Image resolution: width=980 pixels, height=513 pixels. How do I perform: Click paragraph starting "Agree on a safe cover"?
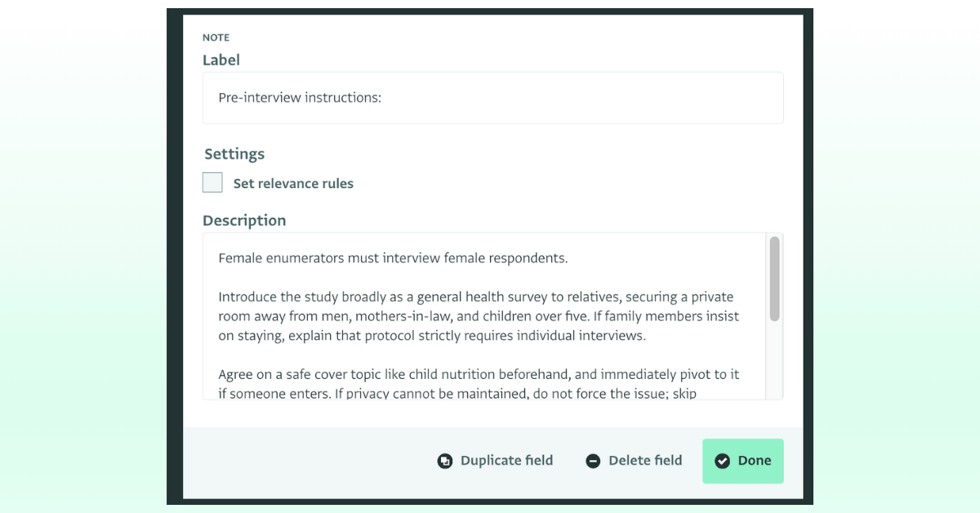click(x=479, y=384)
